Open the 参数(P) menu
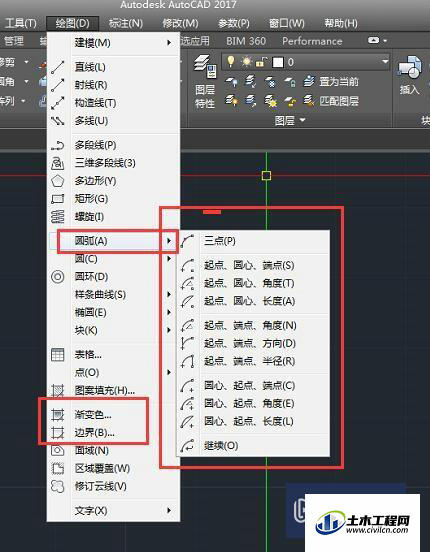 pos(234,23)
